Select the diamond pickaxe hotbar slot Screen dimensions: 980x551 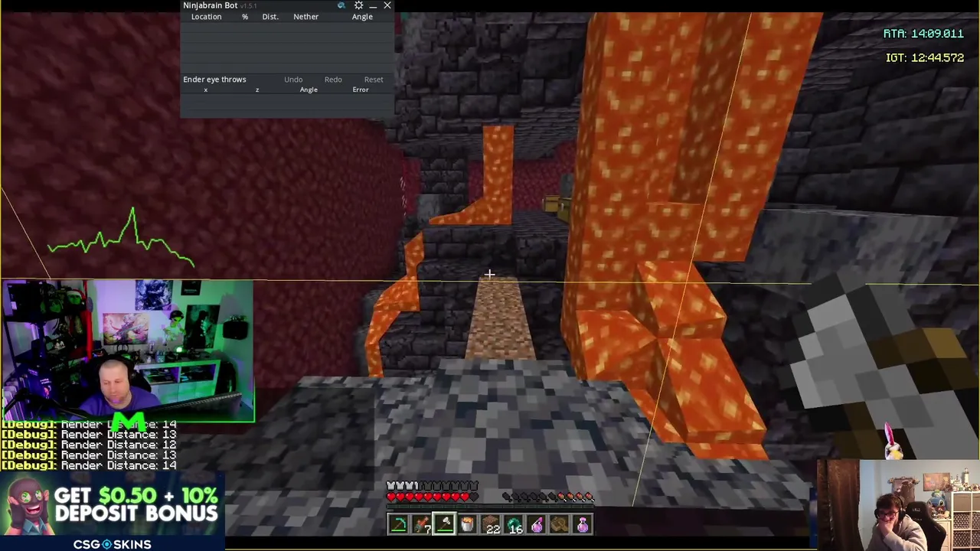tap(398, 525)
